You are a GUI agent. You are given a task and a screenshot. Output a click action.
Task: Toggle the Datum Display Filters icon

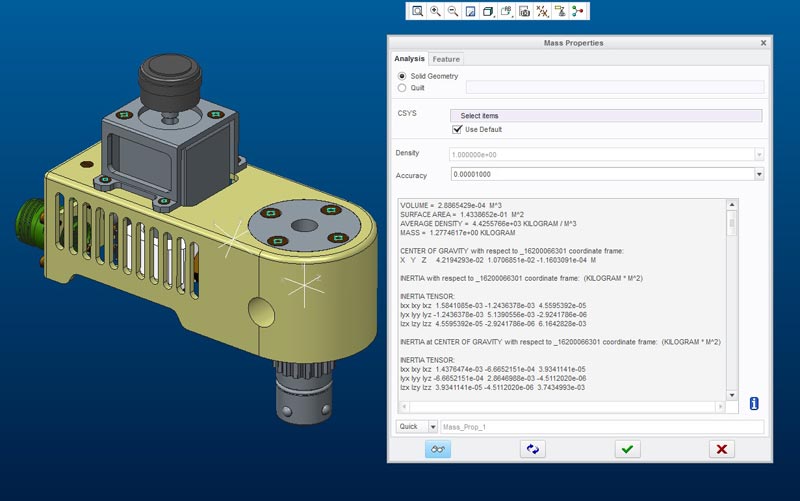click(542, 11)
